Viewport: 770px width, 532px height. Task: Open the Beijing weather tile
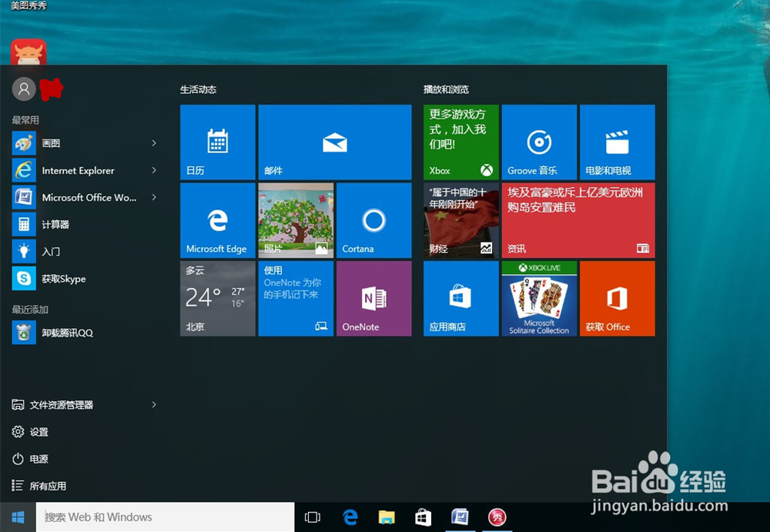point(218,298)
